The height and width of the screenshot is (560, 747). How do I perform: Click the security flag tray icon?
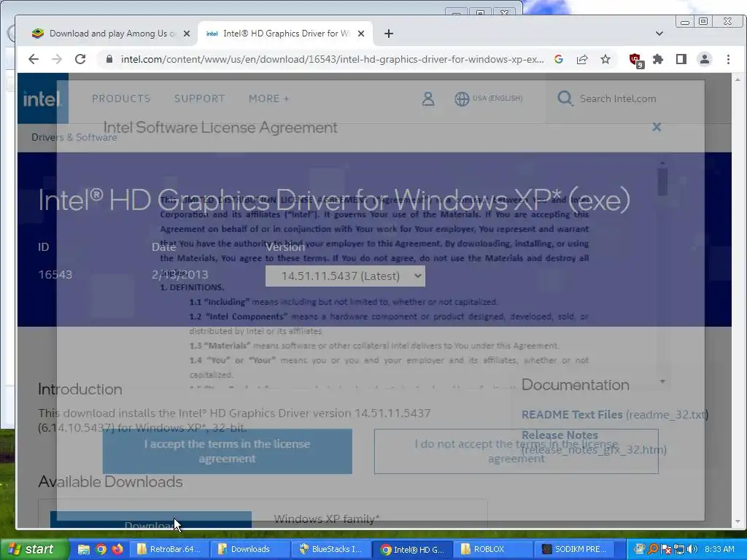tap(666, 550)
